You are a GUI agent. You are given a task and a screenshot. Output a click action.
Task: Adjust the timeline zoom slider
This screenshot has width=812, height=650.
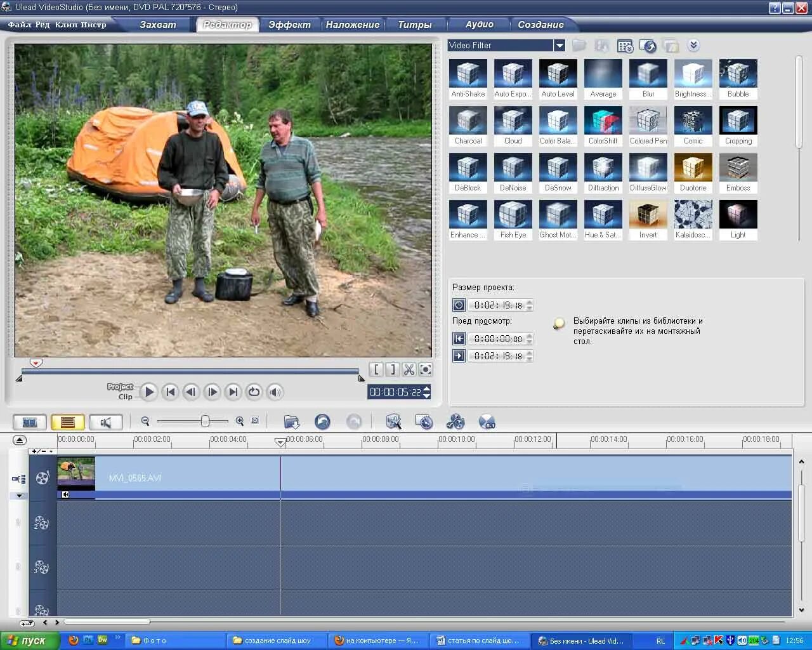pyautogui.click(x=206, y=420)
